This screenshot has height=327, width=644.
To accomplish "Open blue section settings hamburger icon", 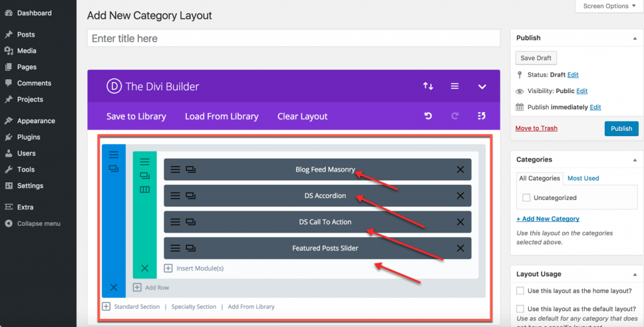I will click(114, 155).
